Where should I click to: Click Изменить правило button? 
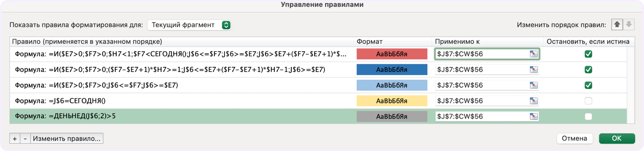pos(67,138)
